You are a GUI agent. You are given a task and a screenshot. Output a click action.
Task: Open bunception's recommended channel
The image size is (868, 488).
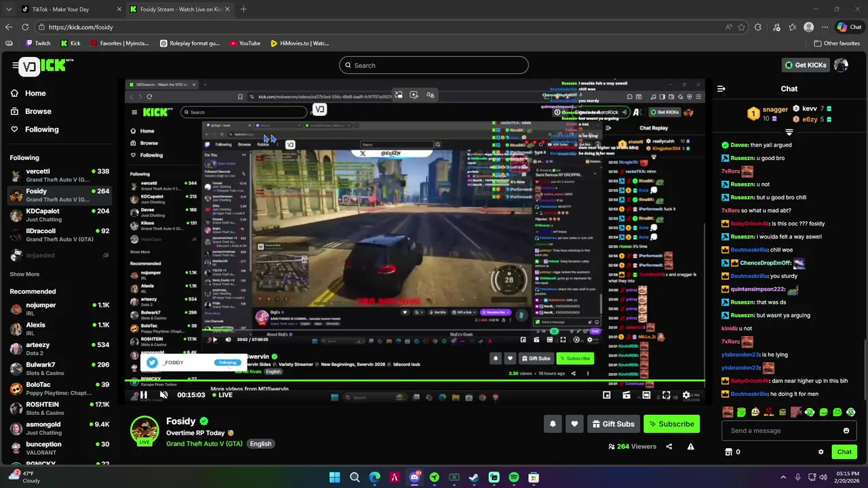tap(59, 448)
